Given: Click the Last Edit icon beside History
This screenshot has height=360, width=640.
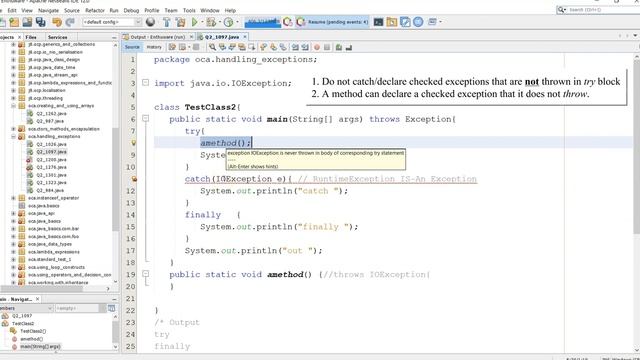Looking at the screenshot, I should coord(172,47).
